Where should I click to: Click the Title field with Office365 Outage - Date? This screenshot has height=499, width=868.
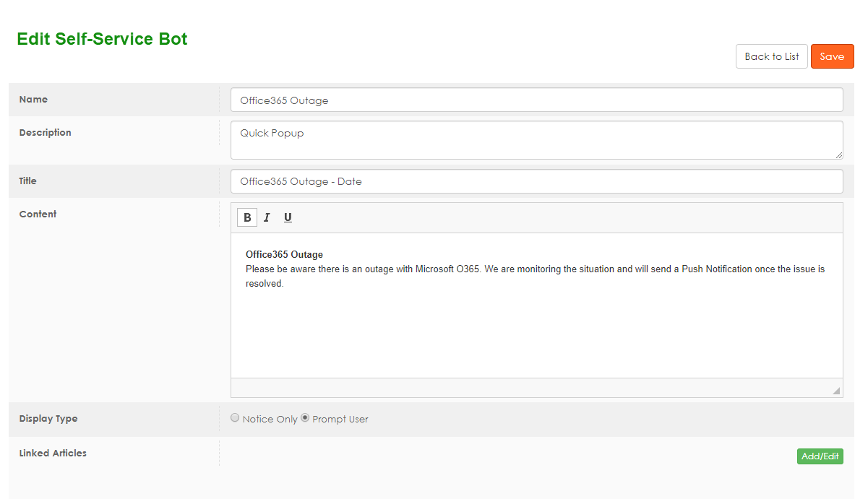(x=536, y=181)
